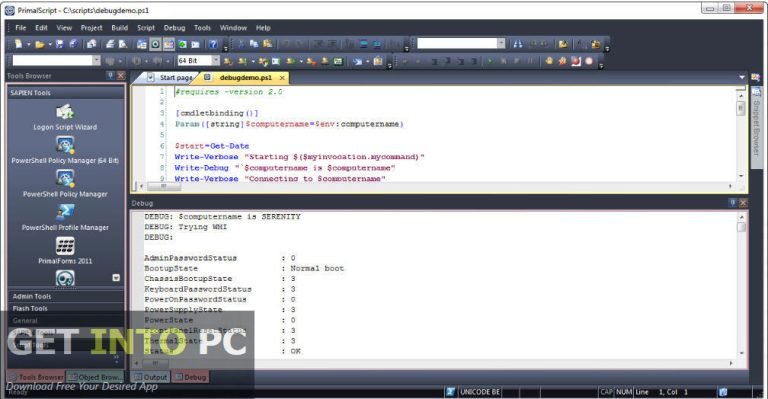
Task: Click the Paste clipboard icon
Action: 267,44
